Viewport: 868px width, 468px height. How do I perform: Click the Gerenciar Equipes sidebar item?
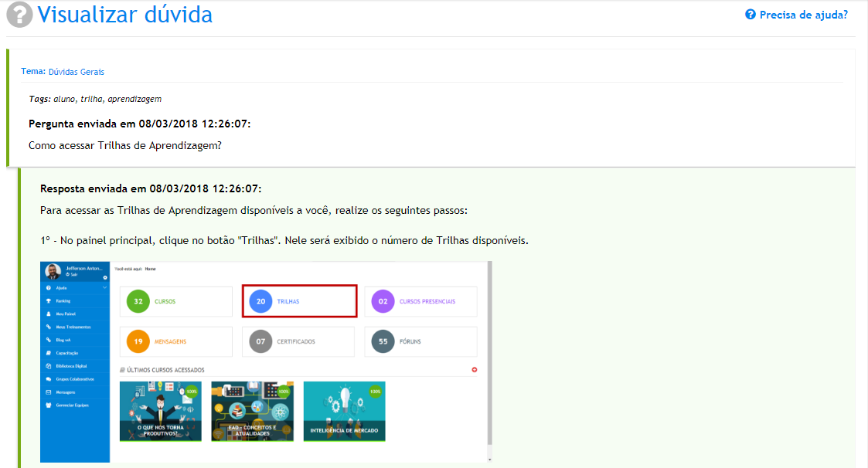73,405
